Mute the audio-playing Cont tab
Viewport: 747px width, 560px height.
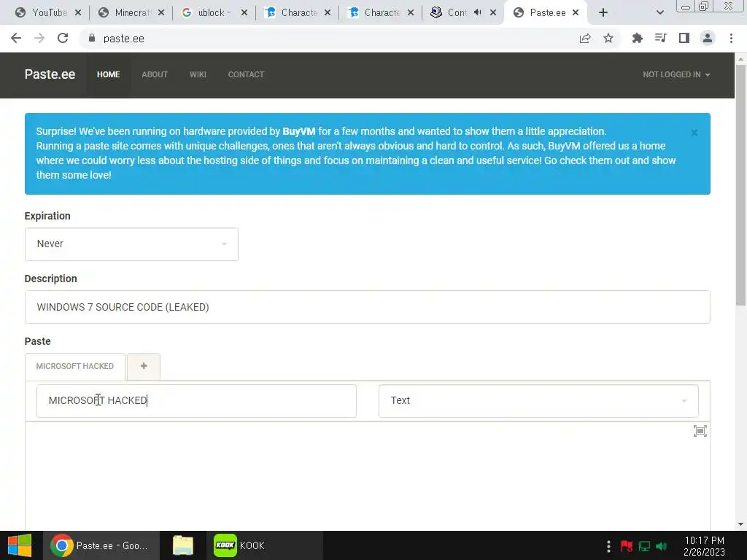point(477,12)
